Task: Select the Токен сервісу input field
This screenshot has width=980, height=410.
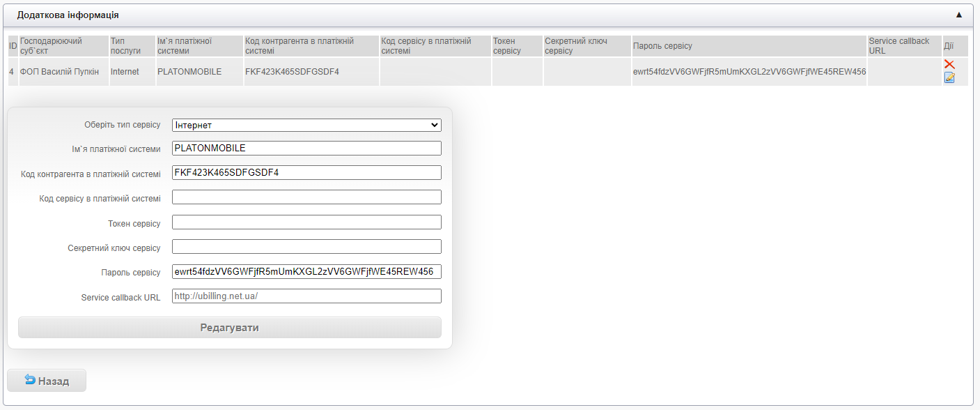Action: click(x=306, y=222)
